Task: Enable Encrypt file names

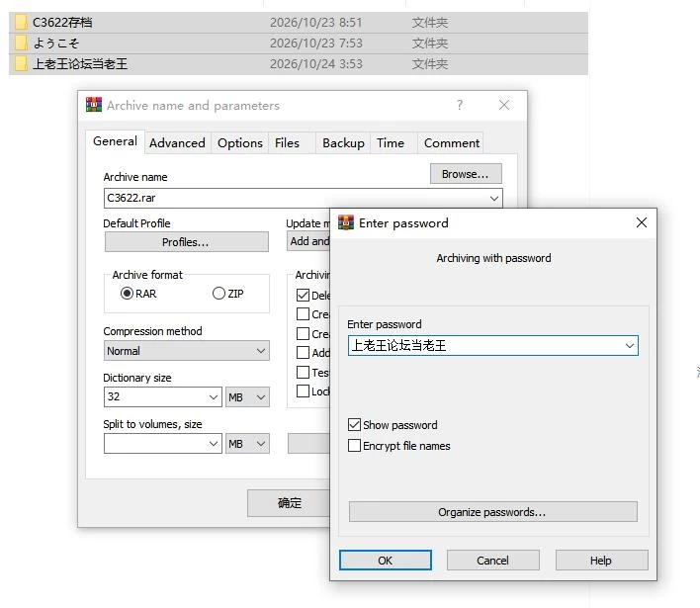Action: pos(355,446)
